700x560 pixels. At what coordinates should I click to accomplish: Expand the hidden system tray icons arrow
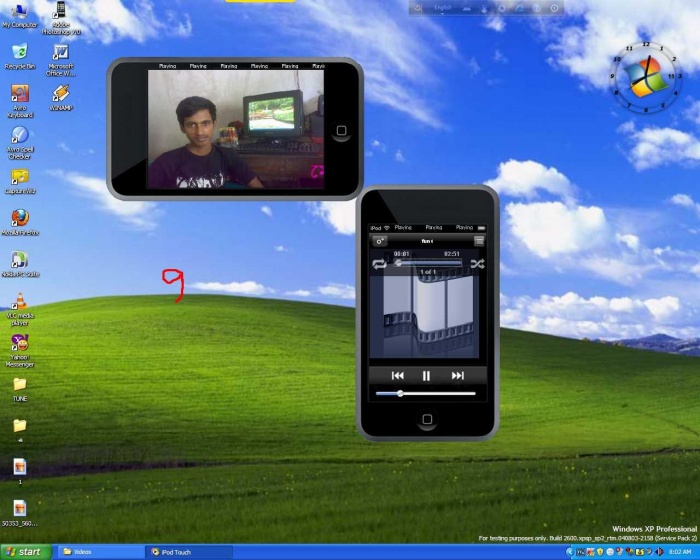[x=570, y=552]
